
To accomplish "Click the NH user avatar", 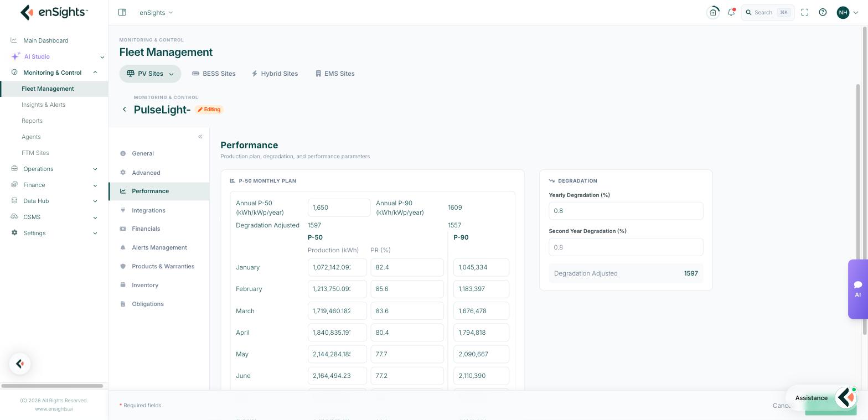I will click(x=843, y=12).
